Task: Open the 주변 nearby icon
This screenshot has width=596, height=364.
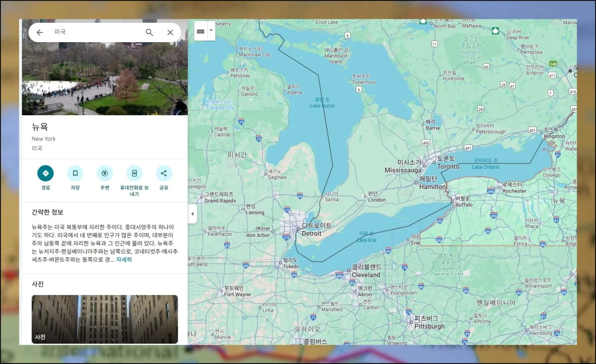Action: point(105,173)
